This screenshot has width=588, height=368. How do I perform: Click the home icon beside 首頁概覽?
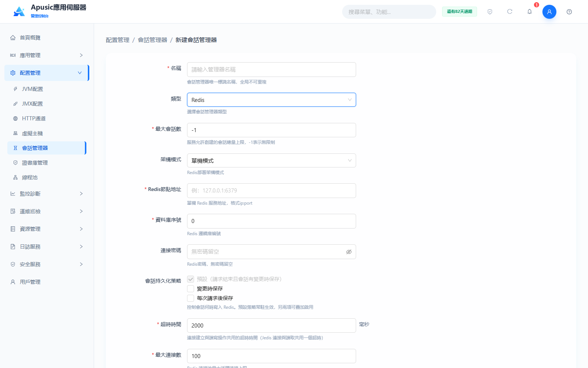13,38
